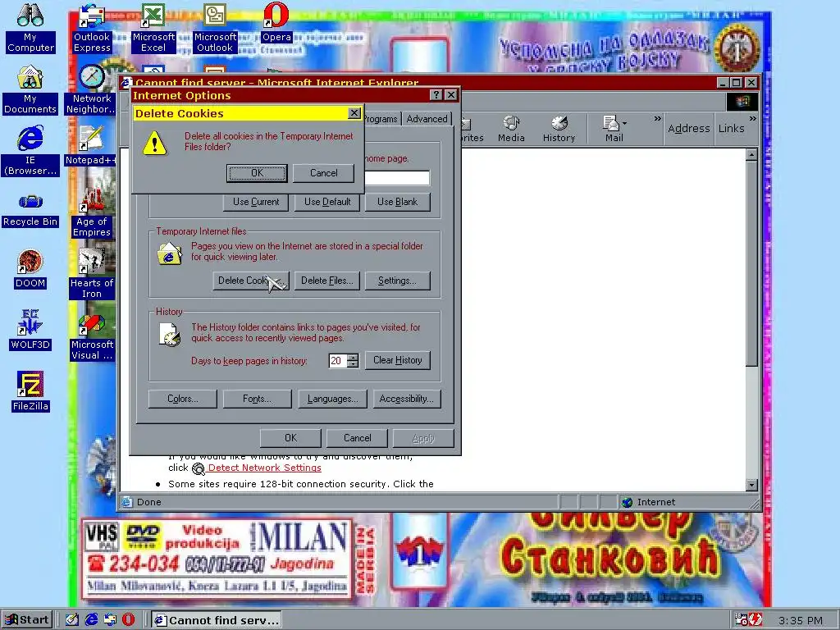Click the Internet Options help question-mark button
Image resolution: width=840 pixels, height=630 pixels.
[x=436, y=95]
